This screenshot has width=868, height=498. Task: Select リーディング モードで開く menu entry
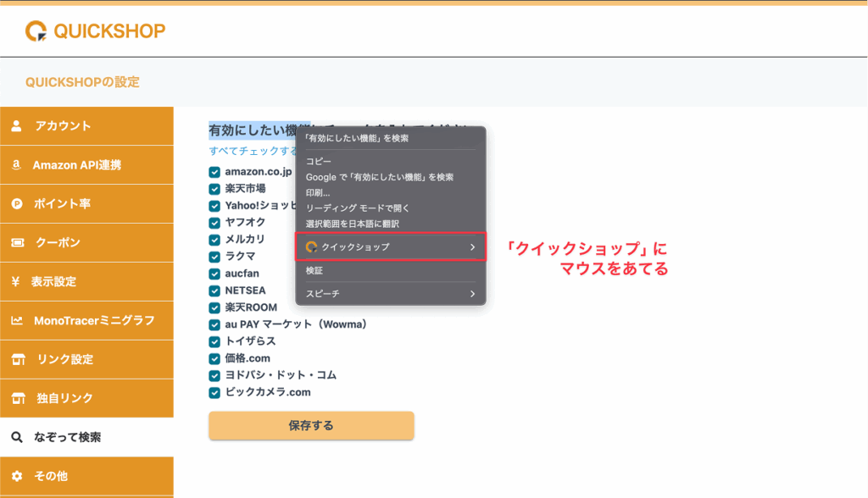(x=391, y=208)
